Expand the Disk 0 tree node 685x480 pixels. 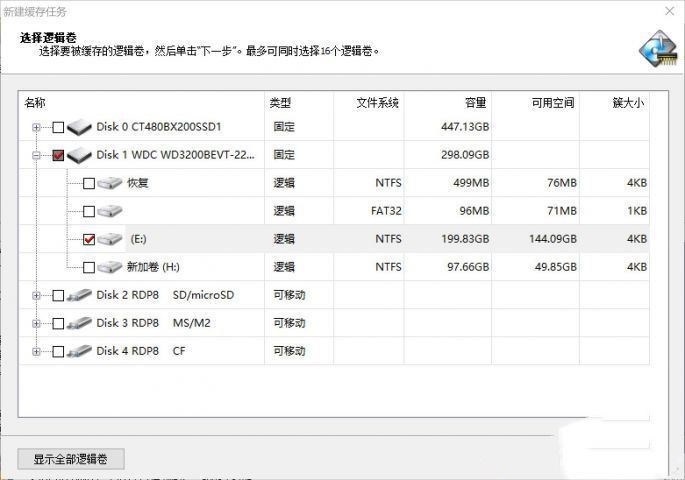pyautogui.click(x=36, y=127)
